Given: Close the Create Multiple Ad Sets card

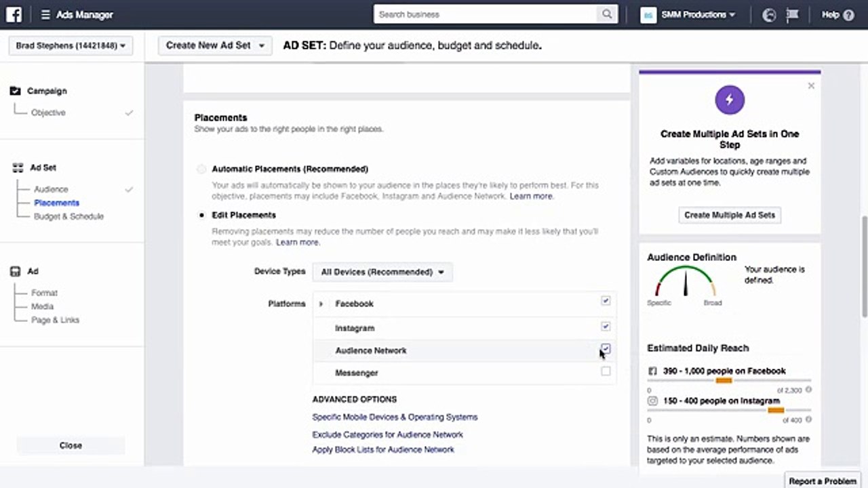Looking at the screenshot, I should click(811, 86).
